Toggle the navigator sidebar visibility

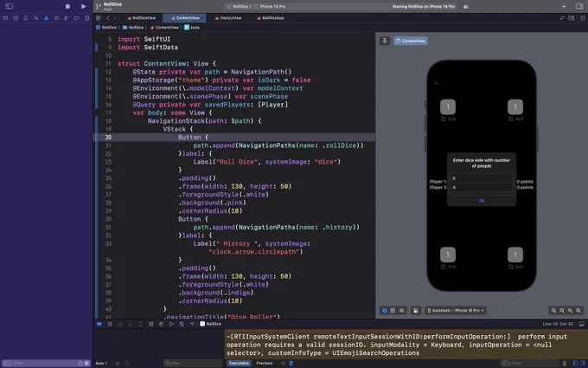[10, 6]
